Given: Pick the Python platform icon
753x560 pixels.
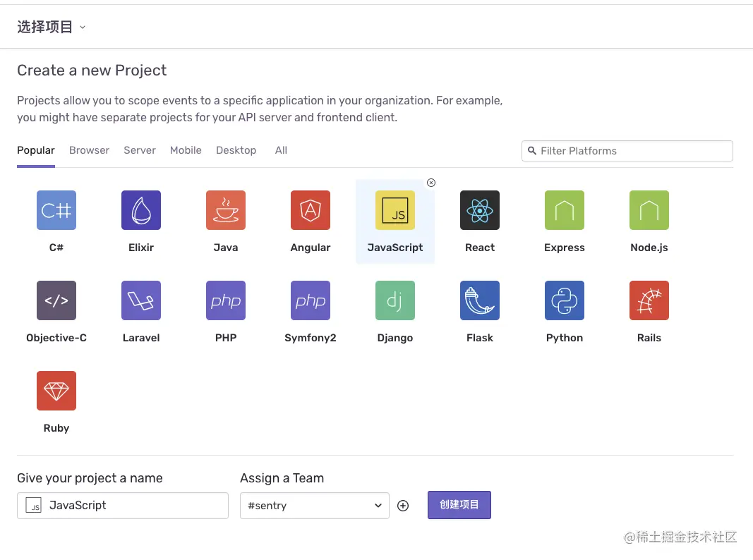Looking at the screenshot, I should [565, 300].
